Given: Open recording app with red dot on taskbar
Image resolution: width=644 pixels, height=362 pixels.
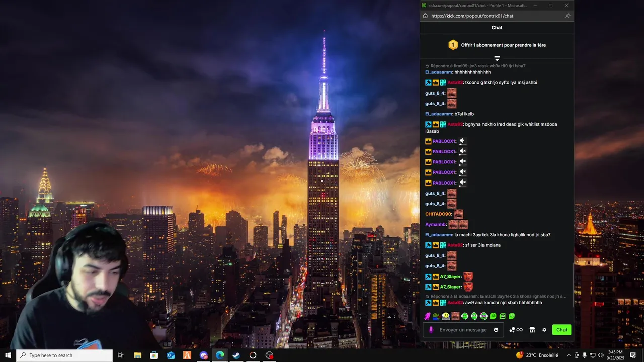Looking at the screenshot, I should (269, 355).
